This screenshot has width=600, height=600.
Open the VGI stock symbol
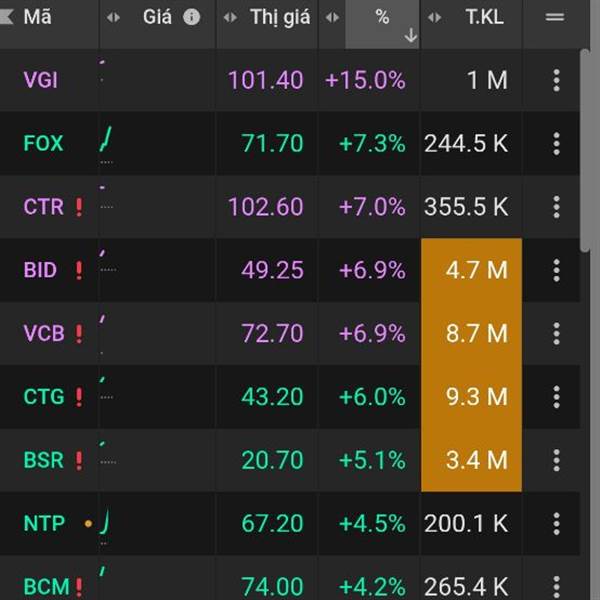coord(40,80)
